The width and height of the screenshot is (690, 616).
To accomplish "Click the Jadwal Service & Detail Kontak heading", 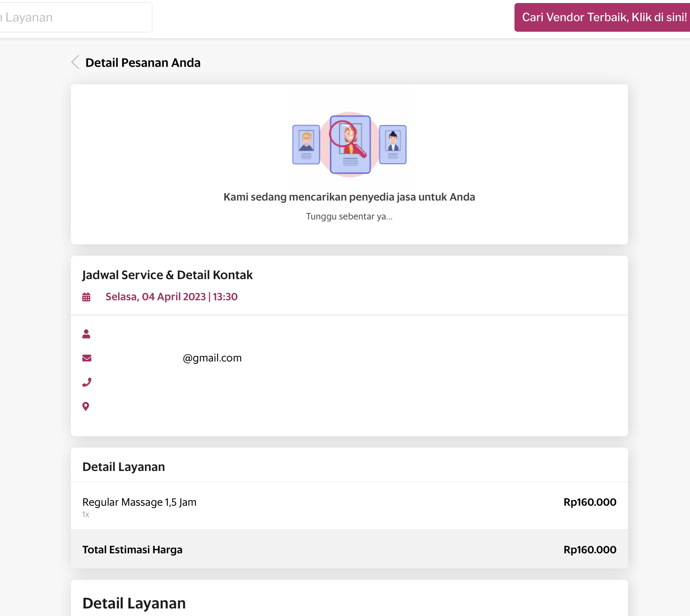I will pyautogui.click(x=168, y=275).
